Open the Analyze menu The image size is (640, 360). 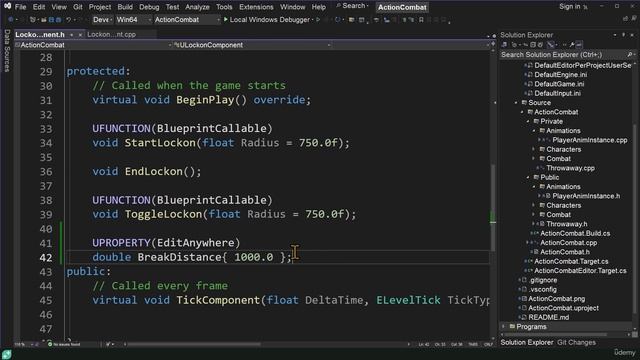[197, 7]
